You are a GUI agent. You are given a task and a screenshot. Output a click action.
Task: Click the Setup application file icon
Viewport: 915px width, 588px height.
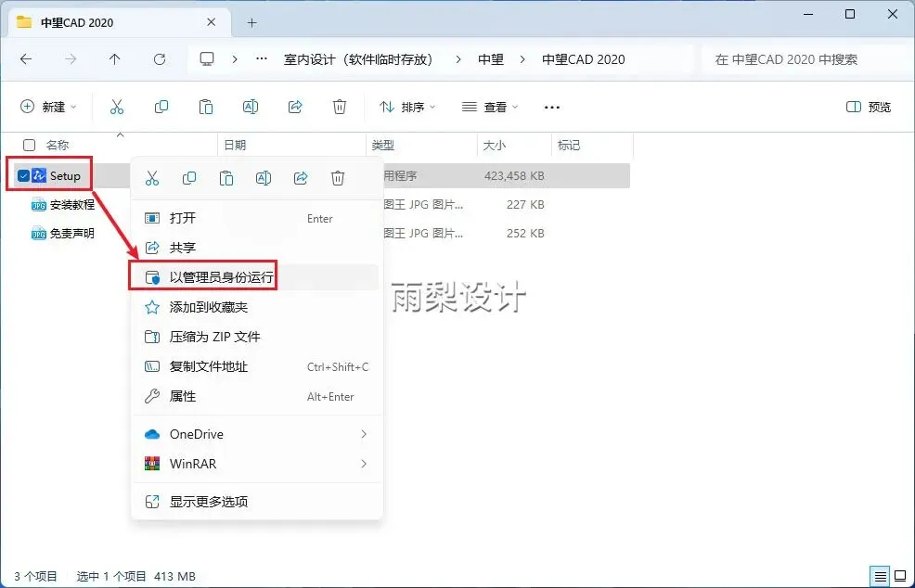point(39,175)
